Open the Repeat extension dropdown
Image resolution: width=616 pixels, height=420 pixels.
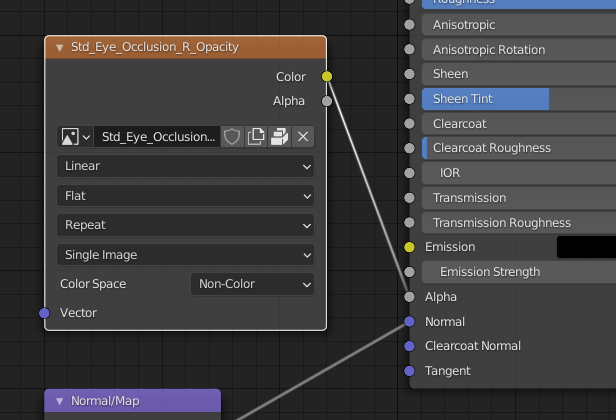pyautogui.click(x=185, y=225)
